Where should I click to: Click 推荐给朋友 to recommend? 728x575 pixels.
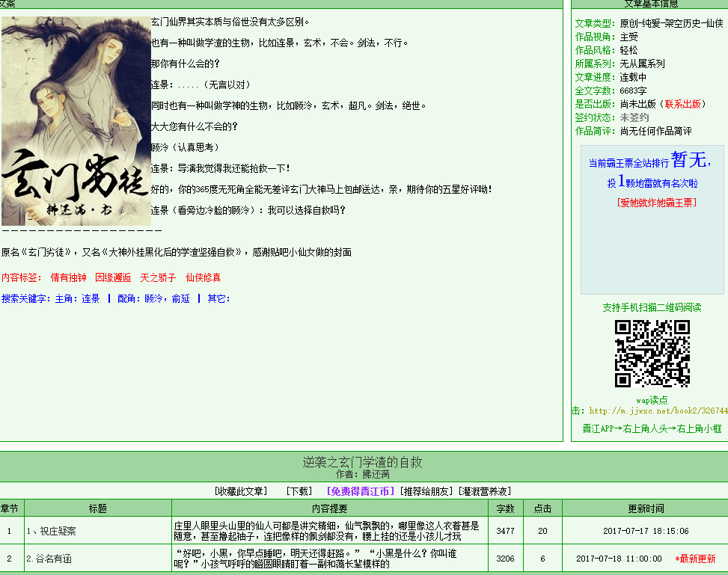point(426,491)
